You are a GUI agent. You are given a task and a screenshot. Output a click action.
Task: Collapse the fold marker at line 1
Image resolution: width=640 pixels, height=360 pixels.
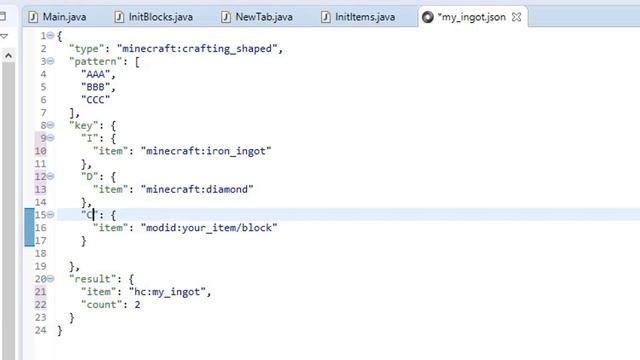[x=50, y=36]
